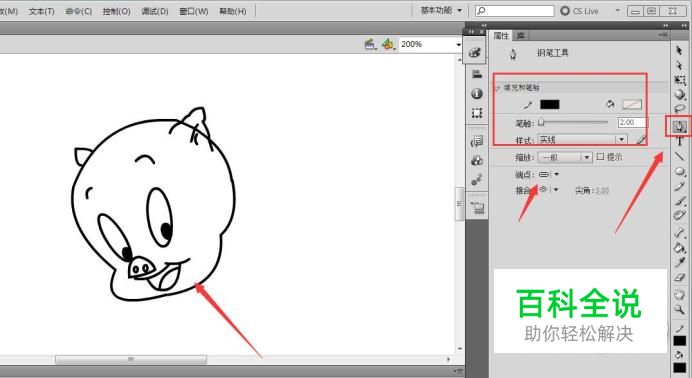Select the Eraser tool
This screenshot has height=378, width=692.
(679, 278)
